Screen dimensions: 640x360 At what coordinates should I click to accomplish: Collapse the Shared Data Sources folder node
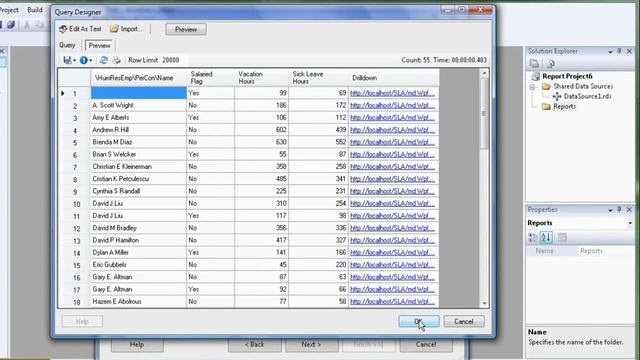[x=532, y=87]
